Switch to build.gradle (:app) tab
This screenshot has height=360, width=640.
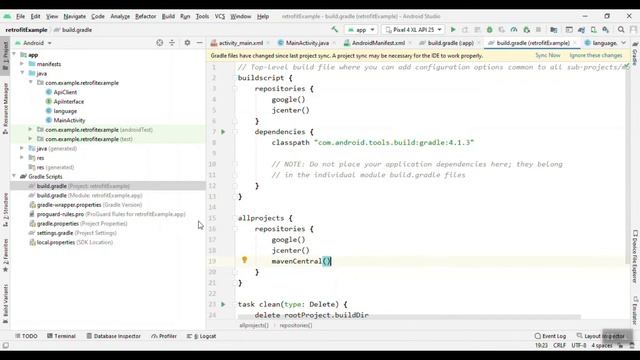(x=450, y=43)
